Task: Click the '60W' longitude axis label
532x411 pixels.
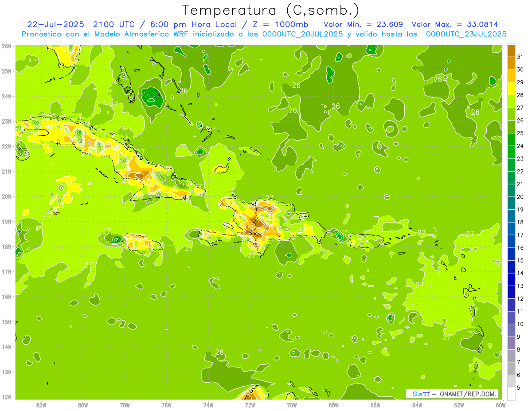Action: (x=501, y=405)
